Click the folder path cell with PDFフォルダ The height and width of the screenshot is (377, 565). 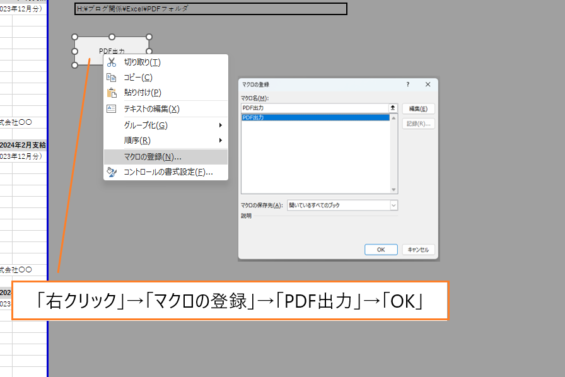pos(211,9)
